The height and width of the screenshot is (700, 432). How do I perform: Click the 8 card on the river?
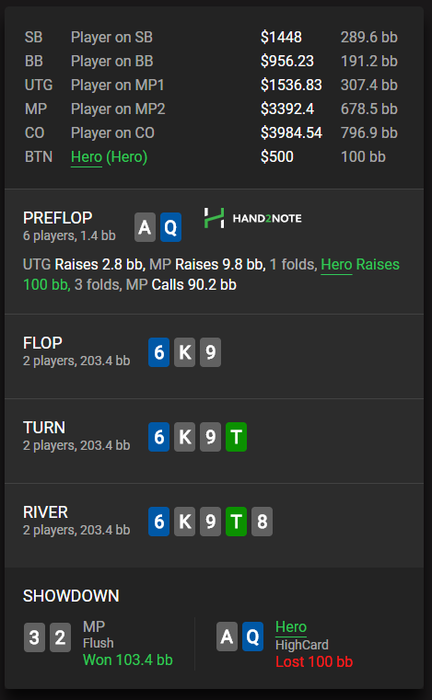(x=262, y=521)
